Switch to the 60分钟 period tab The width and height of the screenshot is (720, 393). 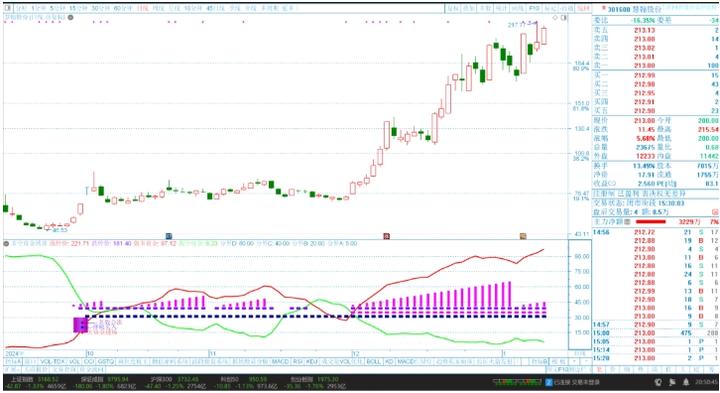(x=123, y=8)
